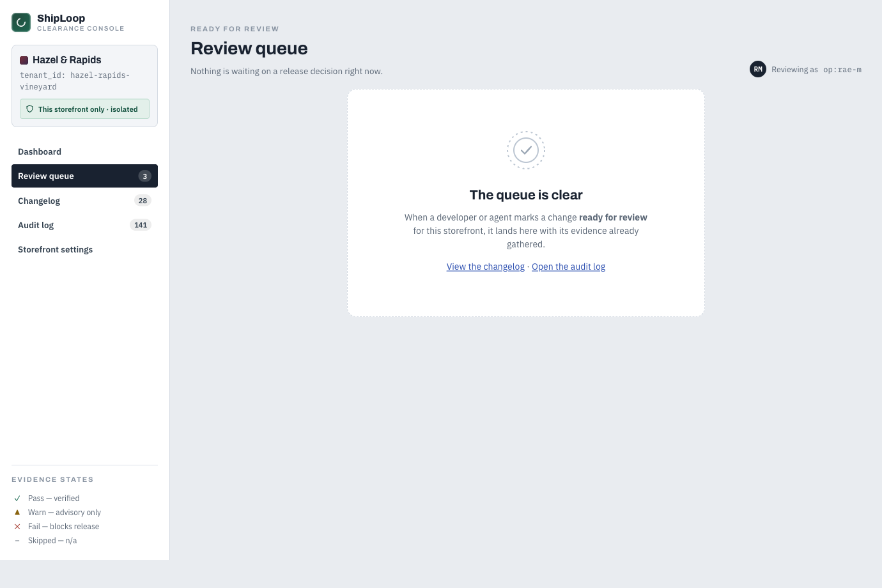Click the Warn triangle icon
This screenshot has height=588, width=882.
17,513
